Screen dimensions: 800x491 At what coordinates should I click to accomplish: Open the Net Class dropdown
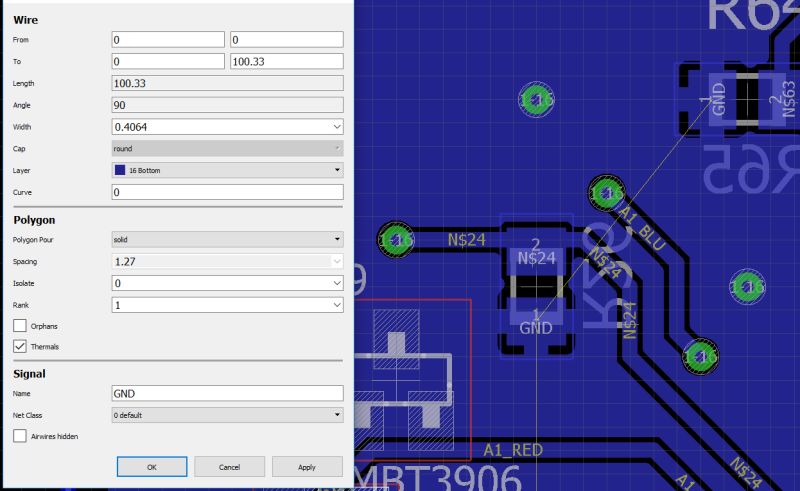point(228,415)
